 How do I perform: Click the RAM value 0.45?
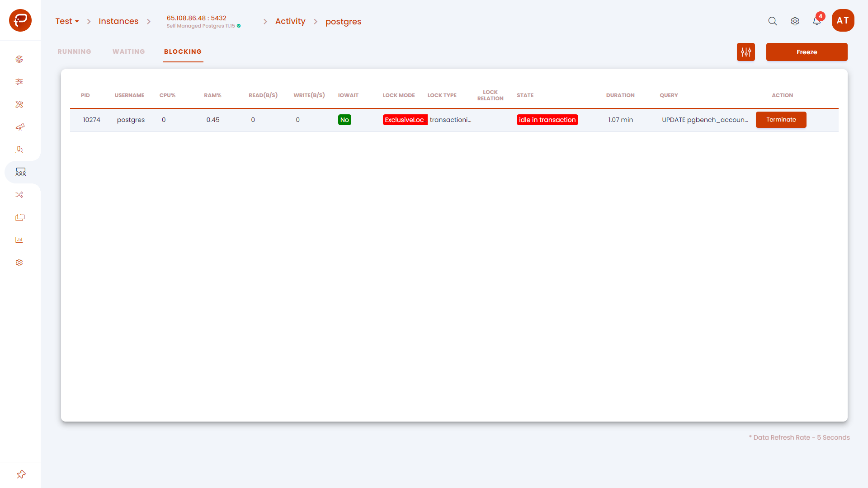click(213, 120)
